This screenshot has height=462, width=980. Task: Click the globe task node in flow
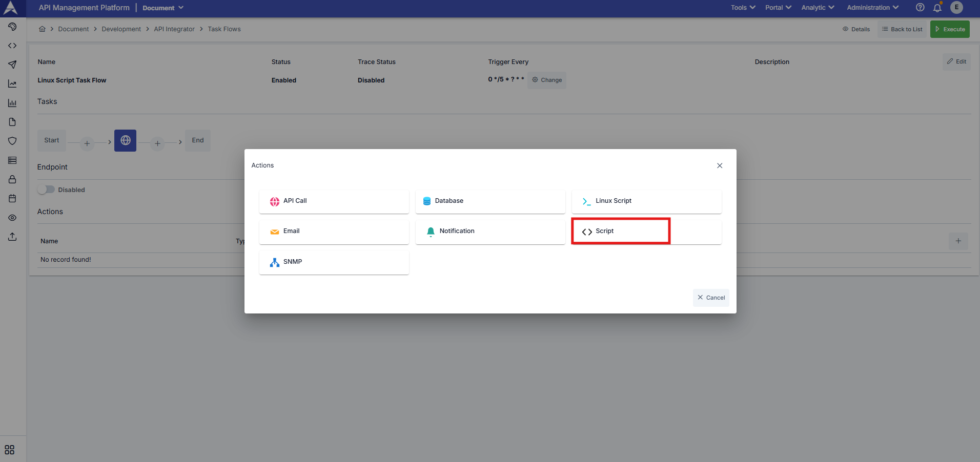click(125, 140)
